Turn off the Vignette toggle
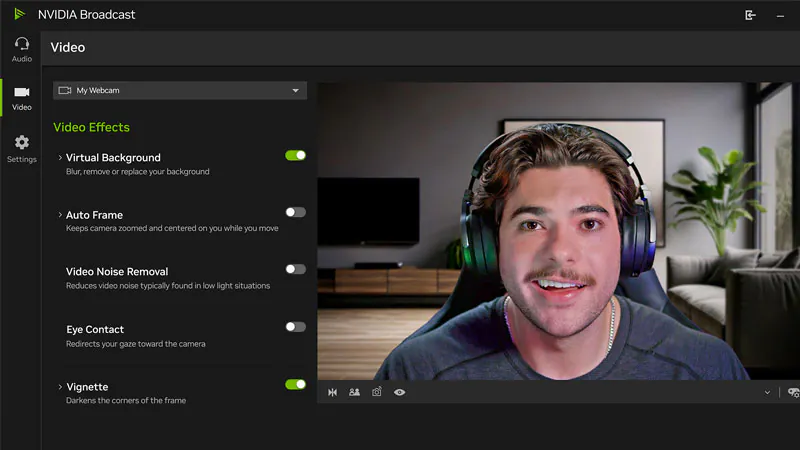This screenshot has width=800, height=450. click(295, 384)
